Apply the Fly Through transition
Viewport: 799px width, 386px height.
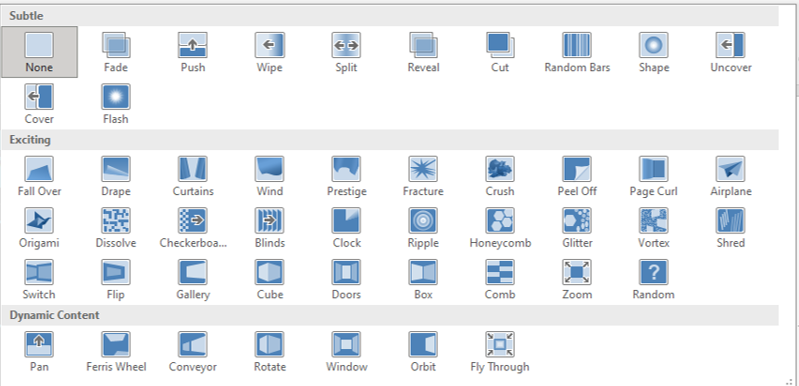500,351
